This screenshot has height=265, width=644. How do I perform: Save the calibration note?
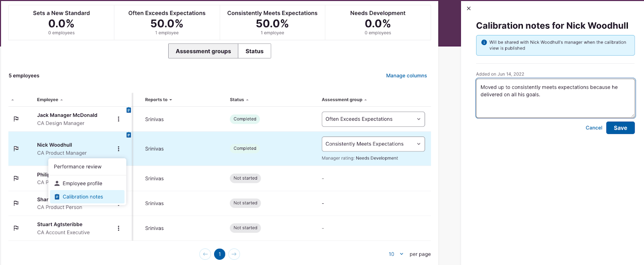click(620, 128)
